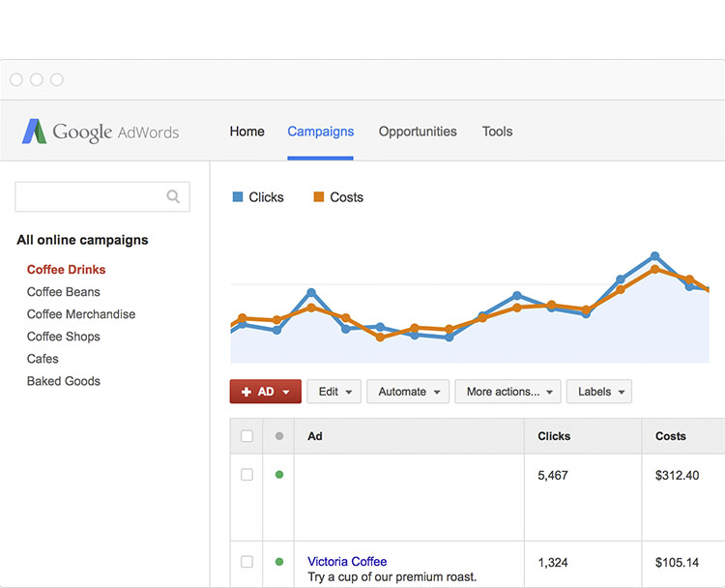This screenshot has height=588, width=725.
Task: Open the Victoria Coffee ad link
Action: [347, 561]
